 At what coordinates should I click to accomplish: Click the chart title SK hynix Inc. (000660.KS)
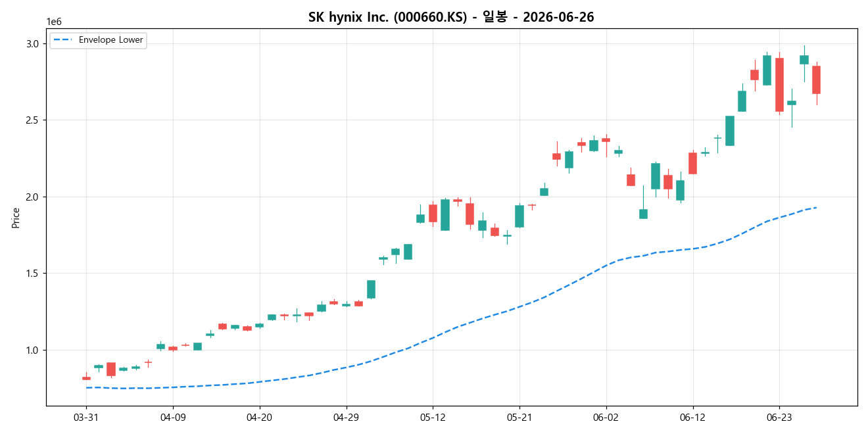coord(450,17)
